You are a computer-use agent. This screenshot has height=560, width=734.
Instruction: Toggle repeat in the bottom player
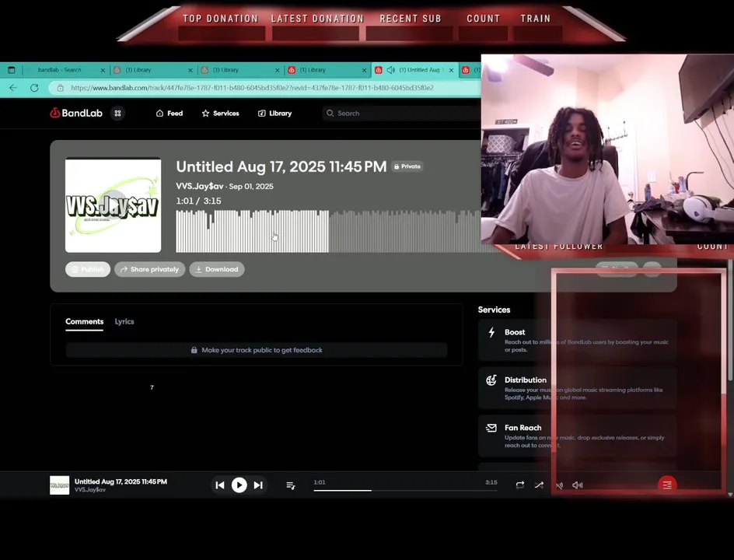pos(520,485)
